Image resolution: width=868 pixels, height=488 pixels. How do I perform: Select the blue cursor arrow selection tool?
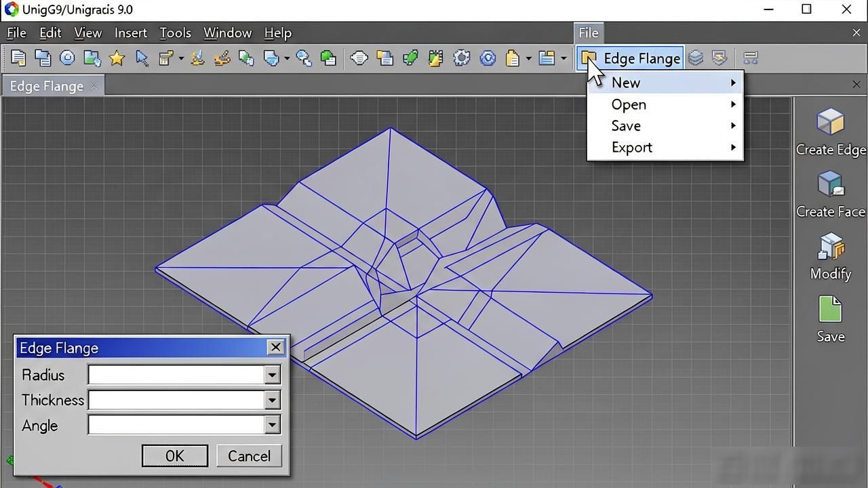click(x=142, y=58)
